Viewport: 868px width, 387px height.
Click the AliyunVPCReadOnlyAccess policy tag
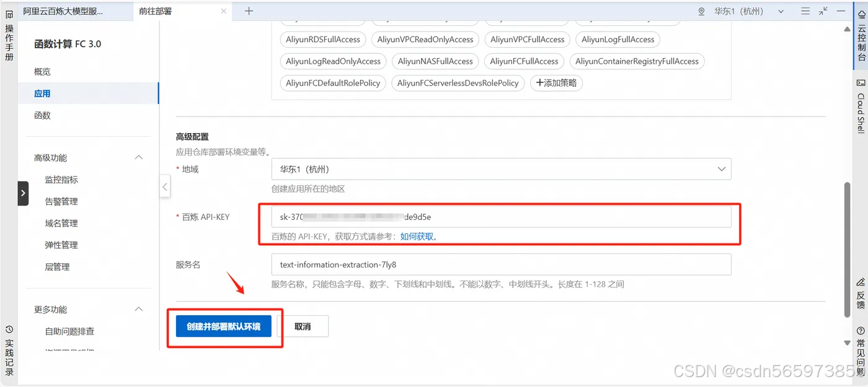[425, 40]
